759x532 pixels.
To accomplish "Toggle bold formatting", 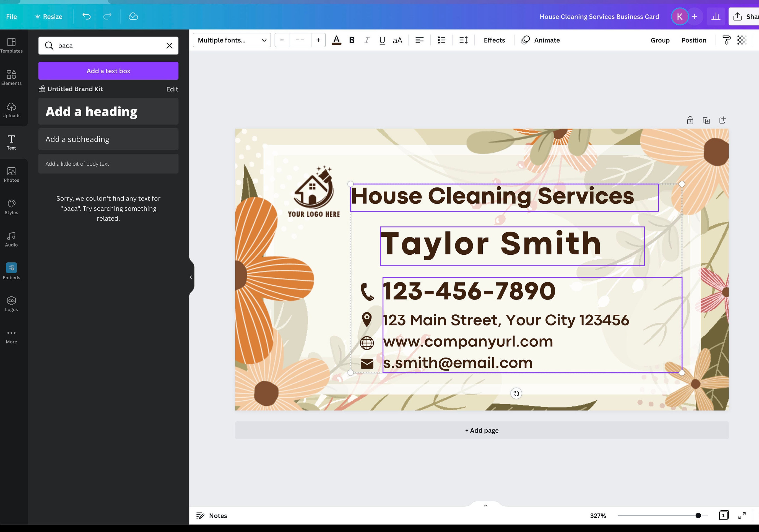I will click(x=351, y=40).
